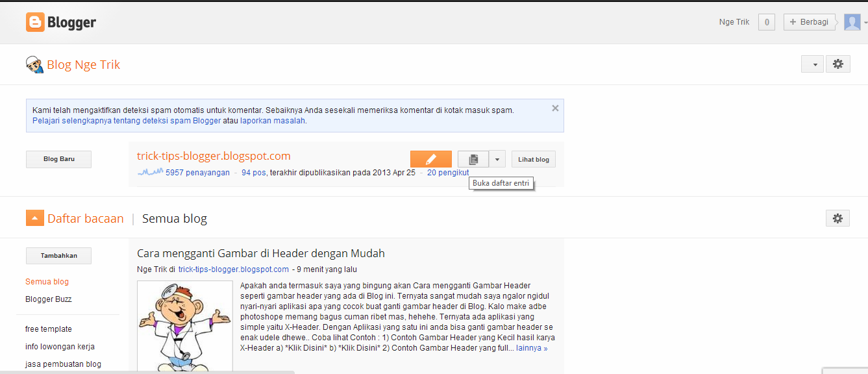This screenshot has height=374, width=868.
Task: Open the 5957 penayangan stats link
Action: click(197, 173)
